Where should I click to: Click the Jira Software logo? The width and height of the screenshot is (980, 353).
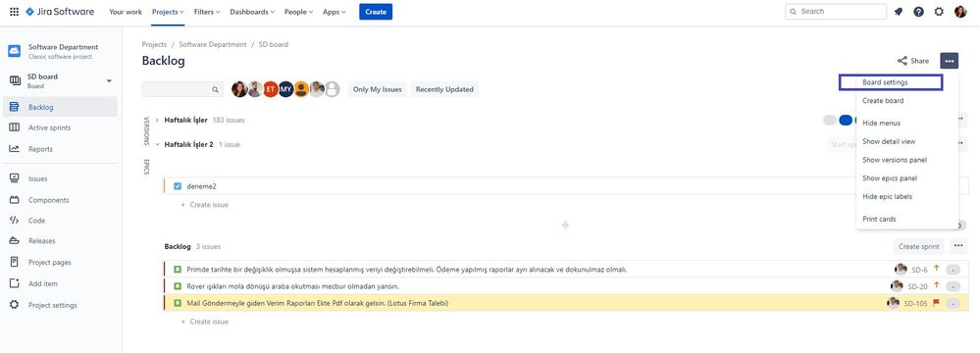[60, 11]
